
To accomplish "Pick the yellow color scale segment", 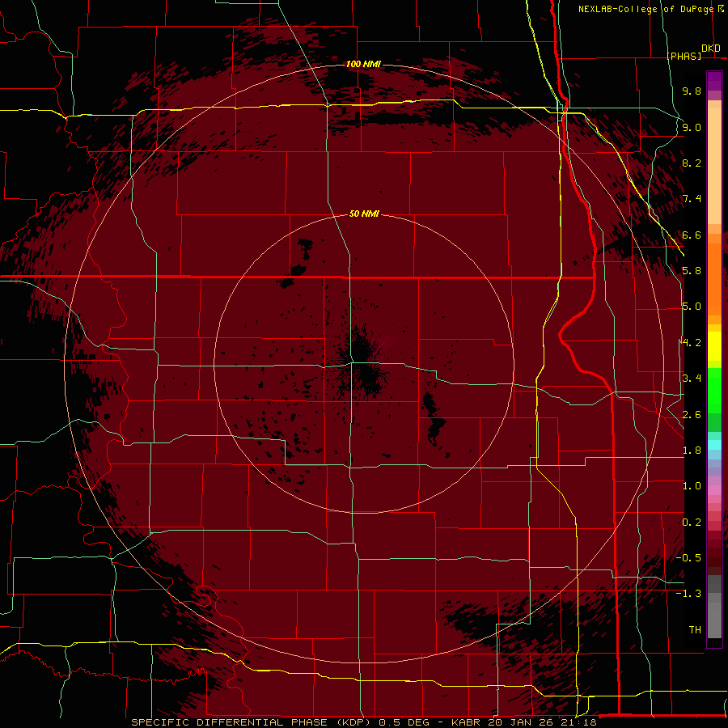I will click(714, 346).
